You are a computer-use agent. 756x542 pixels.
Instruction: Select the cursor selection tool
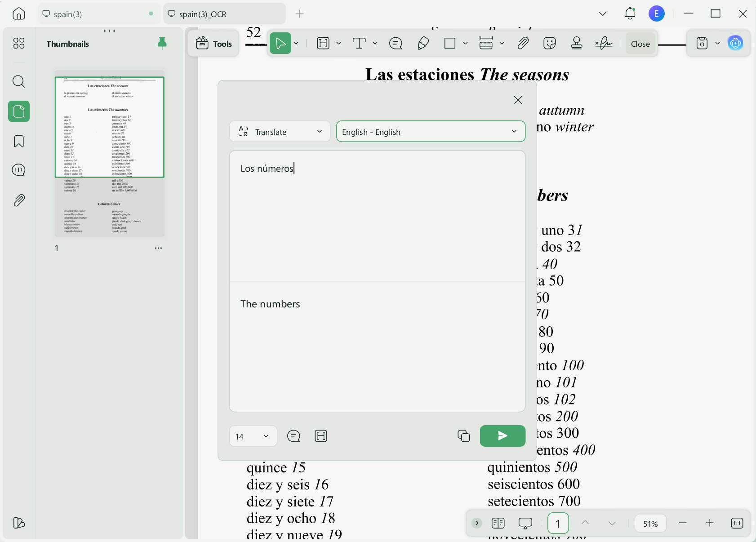280,44
